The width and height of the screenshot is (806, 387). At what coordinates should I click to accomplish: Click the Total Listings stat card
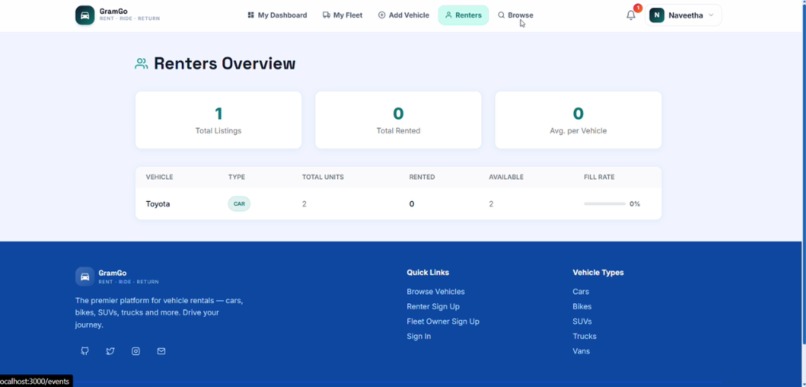(x=218, y=120)
